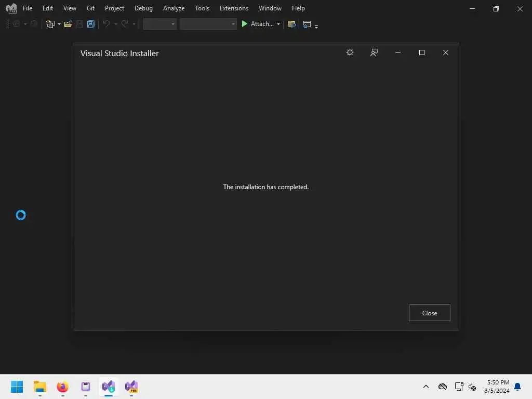Image resolution: width=532 pixels, height=399 pixels.
Task: Open the Solution Platforms combo box
Action: click(x=208, y=24)
